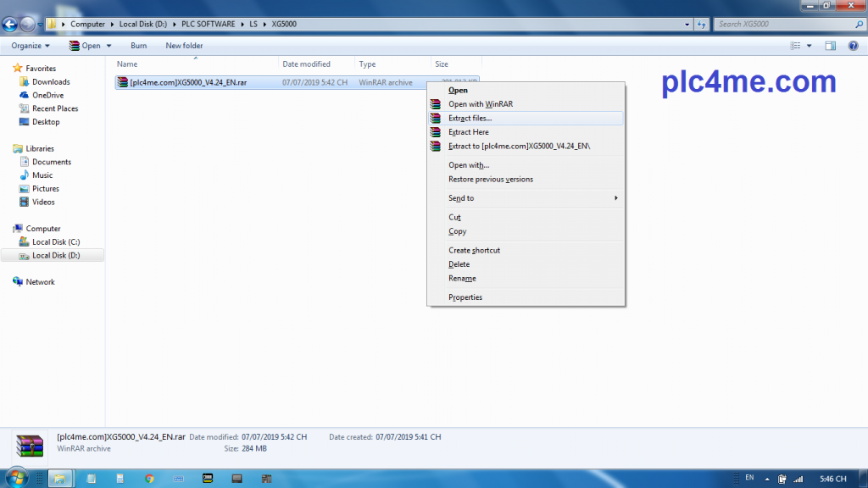The image size is (868, 488).
Task: Click Extract to [plc4me.com]XG5000_V4.24_EN\ option
Action: coord(519,147)
